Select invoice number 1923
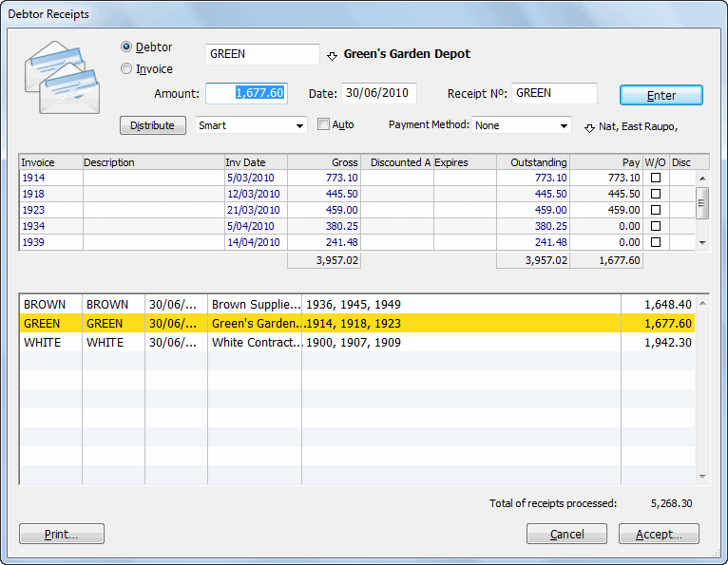Screen dimensions: 728x565 pos(33,210)
